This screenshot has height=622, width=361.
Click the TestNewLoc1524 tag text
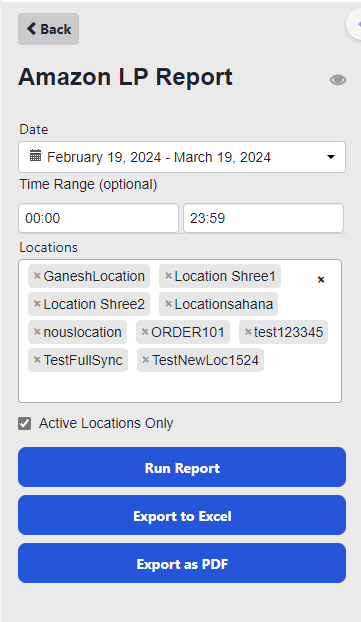(x=205, y=360)
